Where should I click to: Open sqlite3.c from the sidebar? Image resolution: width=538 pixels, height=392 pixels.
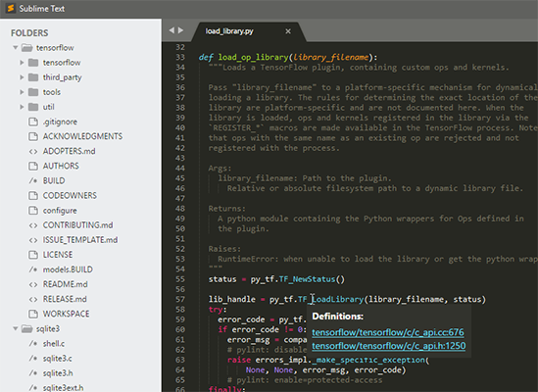point(57,358)
